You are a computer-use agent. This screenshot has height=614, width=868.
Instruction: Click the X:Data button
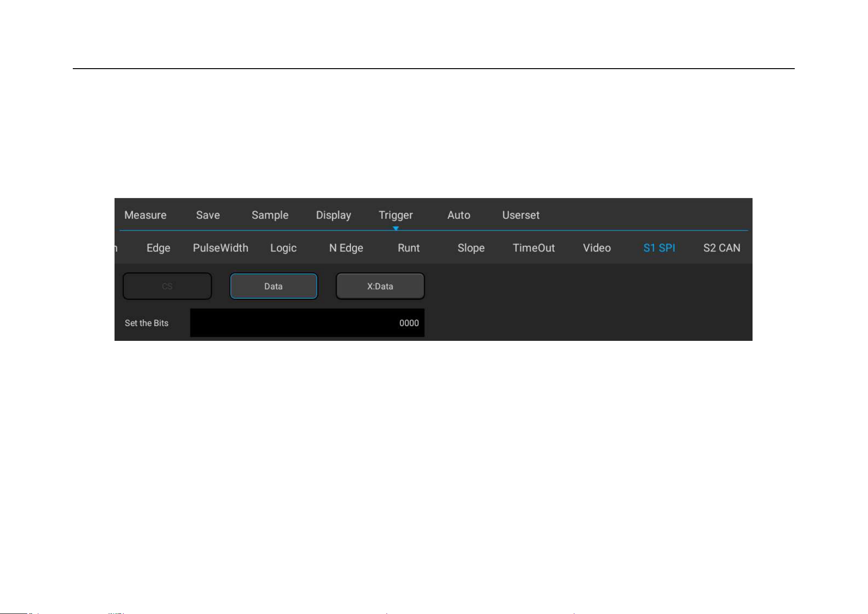pyautogui.click(x=380, y=286)
